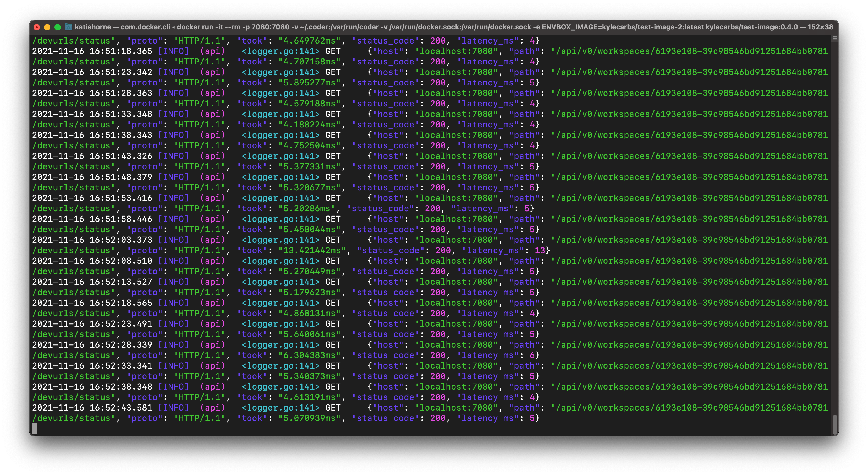Click timestamp '2021-11-16 16:51:48.379'
This screenshot has width=868, height=475.
pos(92,177)
